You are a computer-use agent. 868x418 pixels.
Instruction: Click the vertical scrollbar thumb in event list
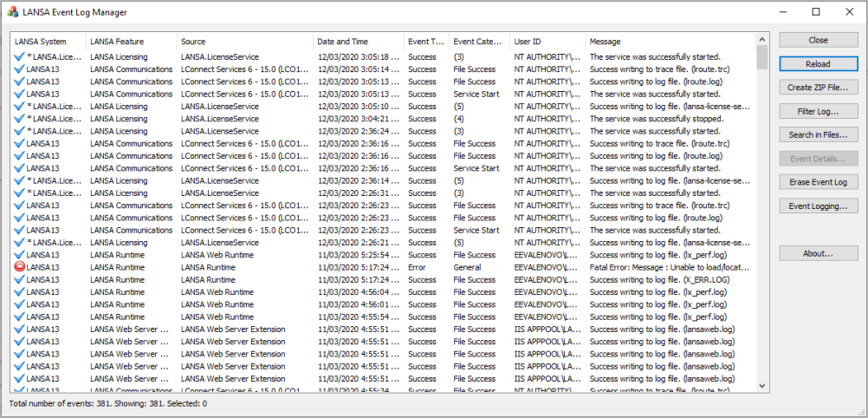coord(761,57)
